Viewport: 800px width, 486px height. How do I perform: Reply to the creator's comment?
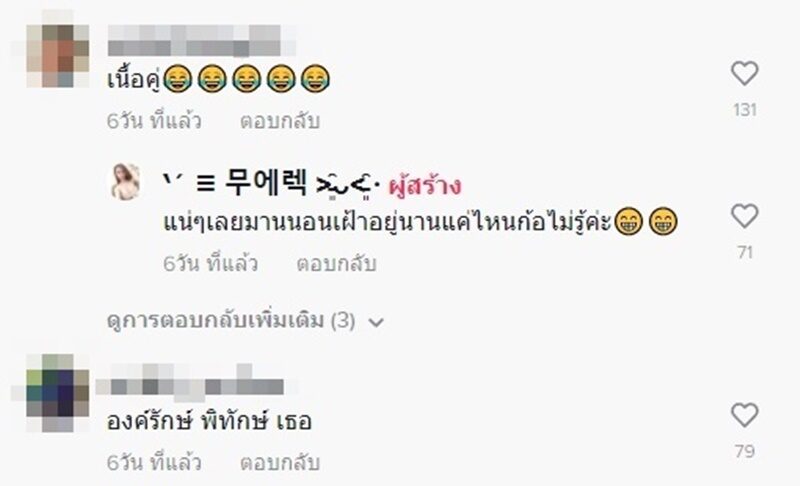(336, 264)
